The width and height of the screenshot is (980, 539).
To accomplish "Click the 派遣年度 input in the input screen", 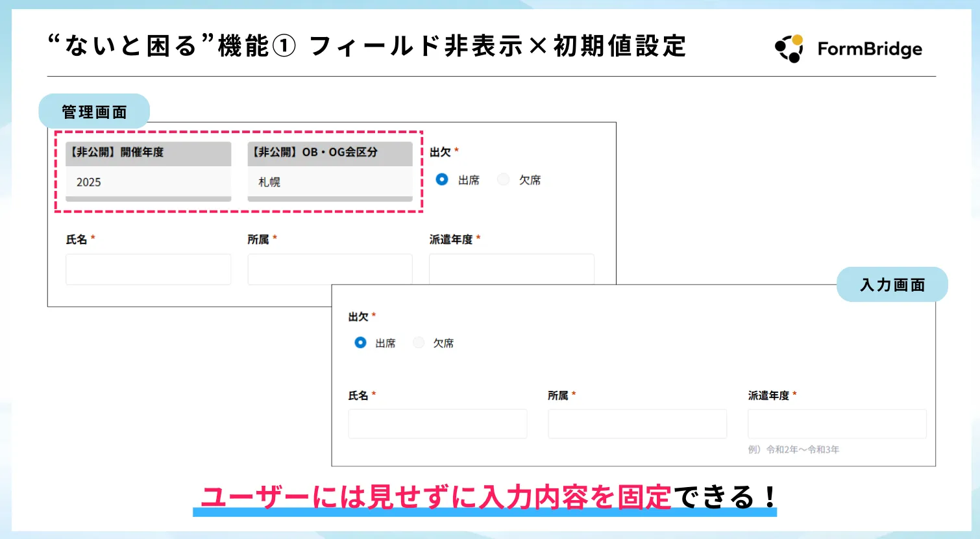I will click(837, 424).
